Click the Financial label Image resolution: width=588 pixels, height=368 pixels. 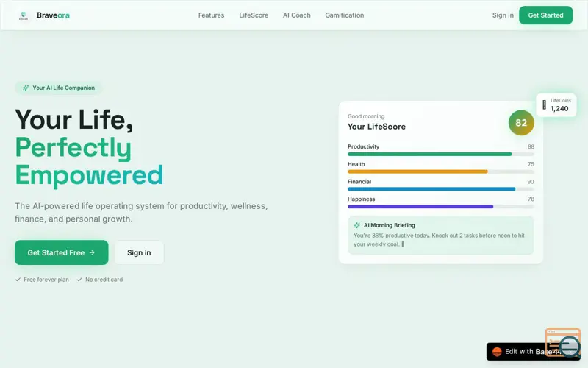tap(359, 181)
